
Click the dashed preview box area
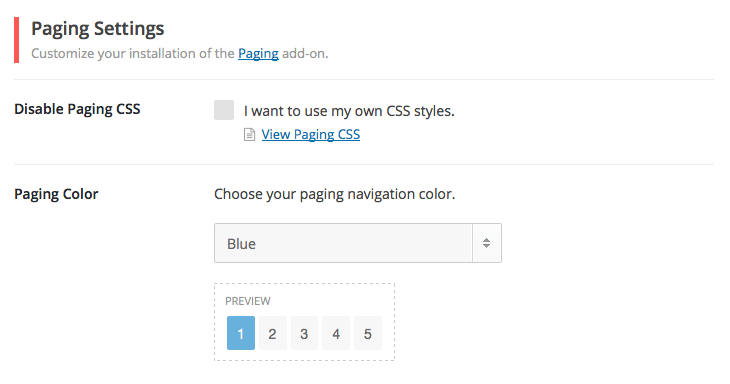304,322
